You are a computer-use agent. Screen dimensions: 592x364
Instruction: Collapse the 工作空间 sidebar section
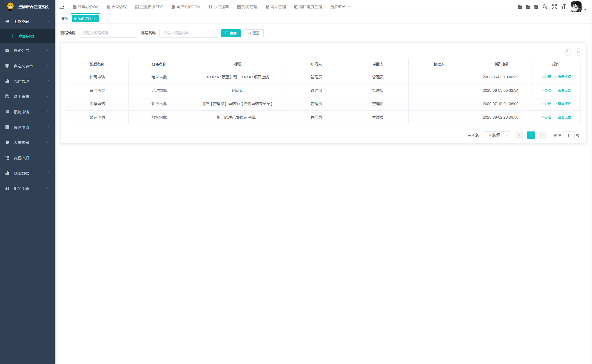coord(27,22)
